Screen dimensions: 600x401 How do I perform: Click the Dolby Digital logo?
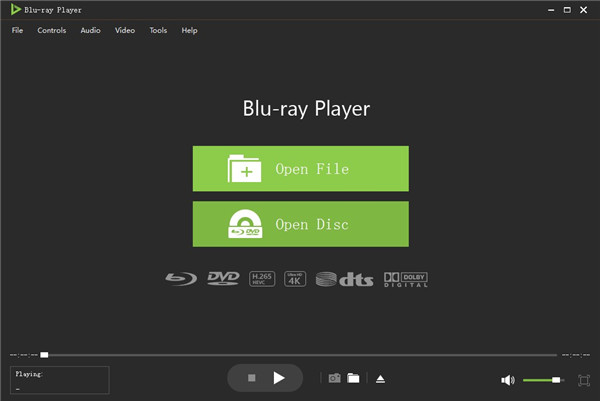pos(406,280)
